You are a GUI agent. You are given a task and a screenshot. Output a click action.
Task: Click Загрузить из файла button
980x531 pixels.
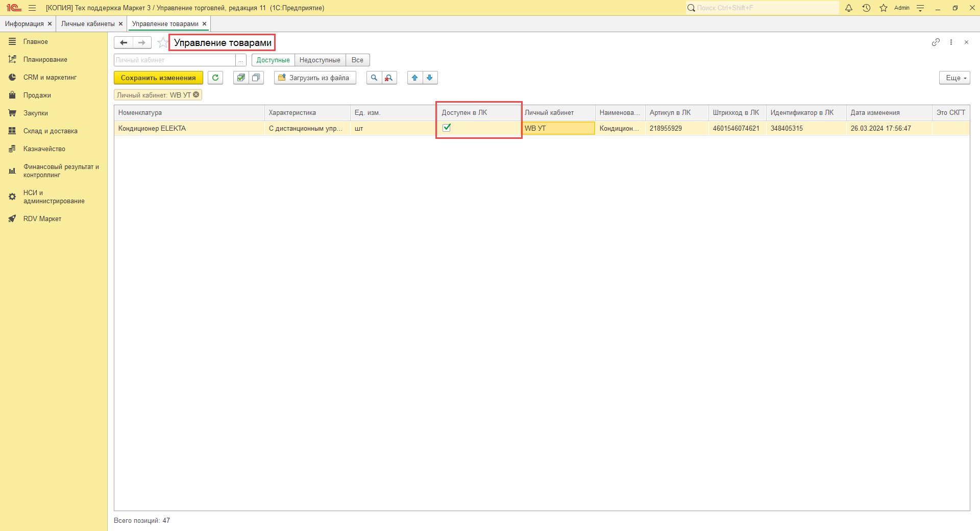pyautogui.click(x=315, y=78)
